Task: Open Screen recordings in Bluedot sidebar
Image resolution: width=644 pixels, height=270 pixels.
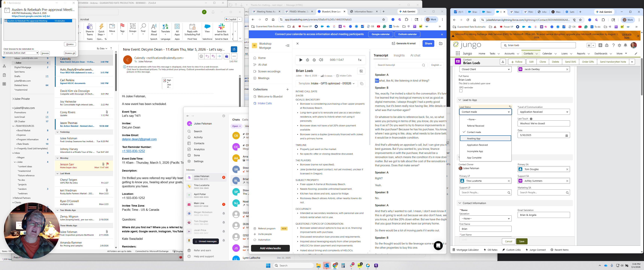Action: pyautogui.click(x=269, y=71)
